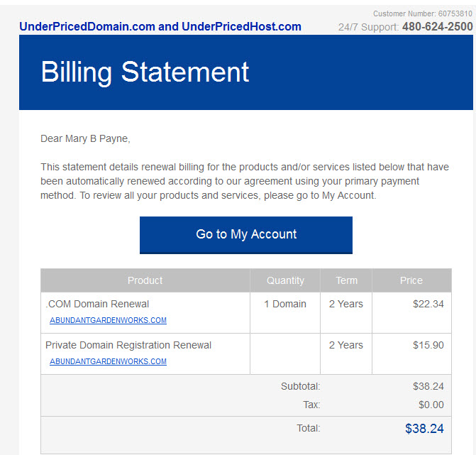
Task: Click the Dear Mary B Payne greeting
Action: click(85, 139)
